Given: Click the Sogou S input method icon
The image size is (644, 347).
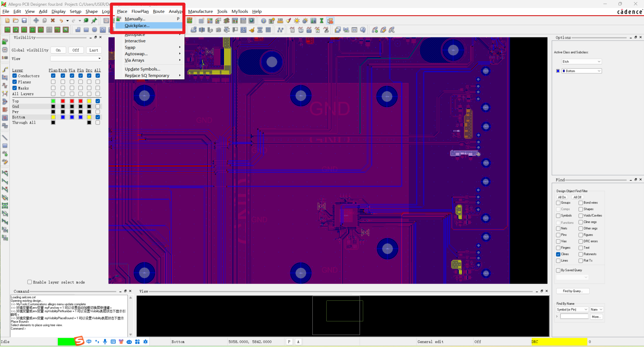Looking at the screenshot, I should (x=79, y=341).
